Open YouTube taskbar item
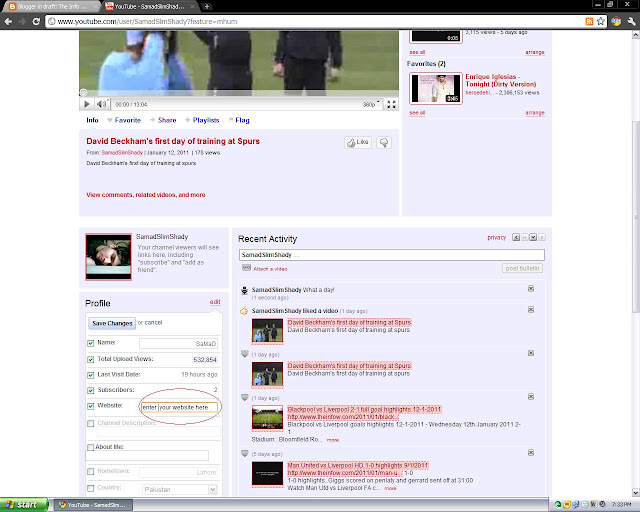Screen dimensions: 640x512 pyautogui.click(x=93, y=505)
